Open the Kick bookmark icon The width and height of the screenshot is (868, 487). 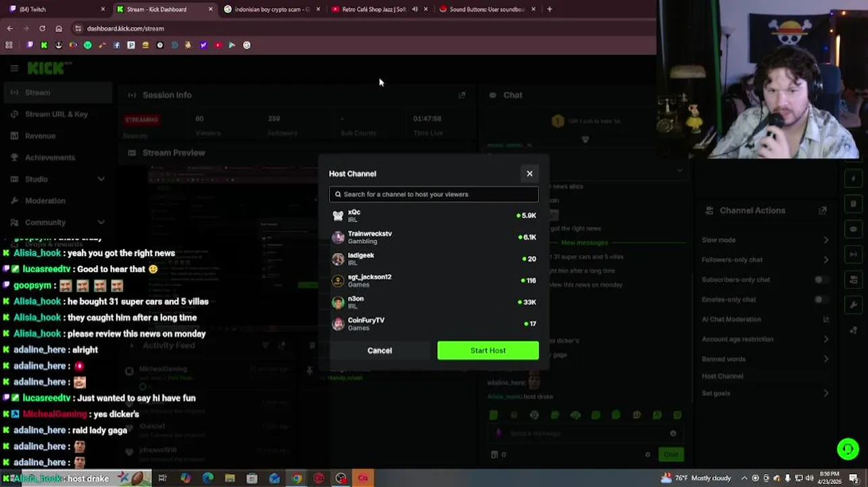click(44, 45)
